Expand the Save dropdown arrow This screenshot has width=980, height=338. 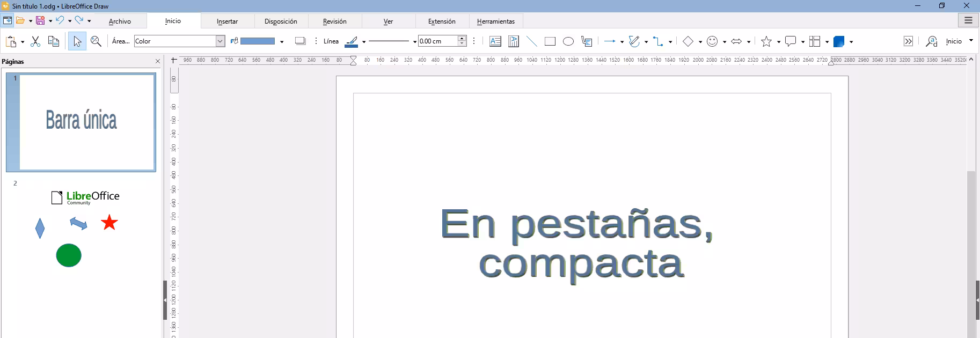click(50, 21)
